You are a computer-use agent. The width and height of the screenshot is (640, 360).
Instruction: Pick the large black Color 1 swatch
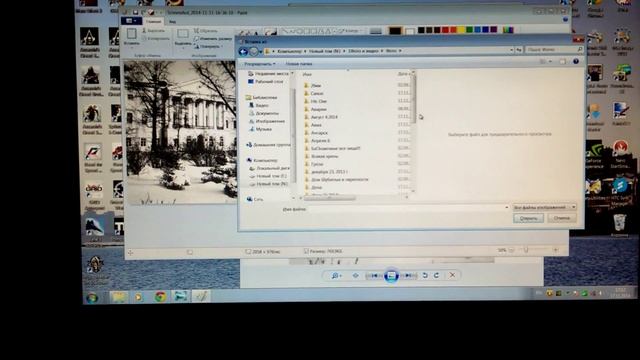click(x=395, y=31)
